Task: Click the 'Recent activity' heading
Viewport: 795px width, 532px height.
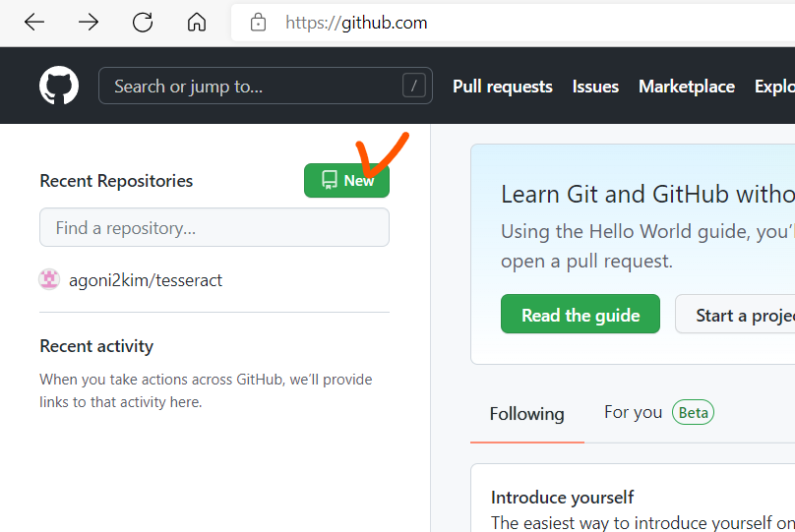Action: (x=96, y=346)
